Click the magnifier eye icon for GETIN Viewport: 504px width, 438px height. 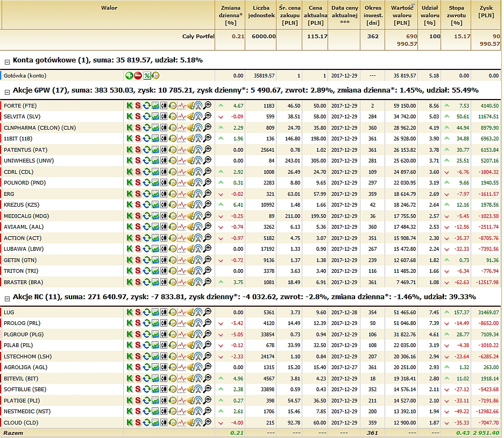pos(208,260)
